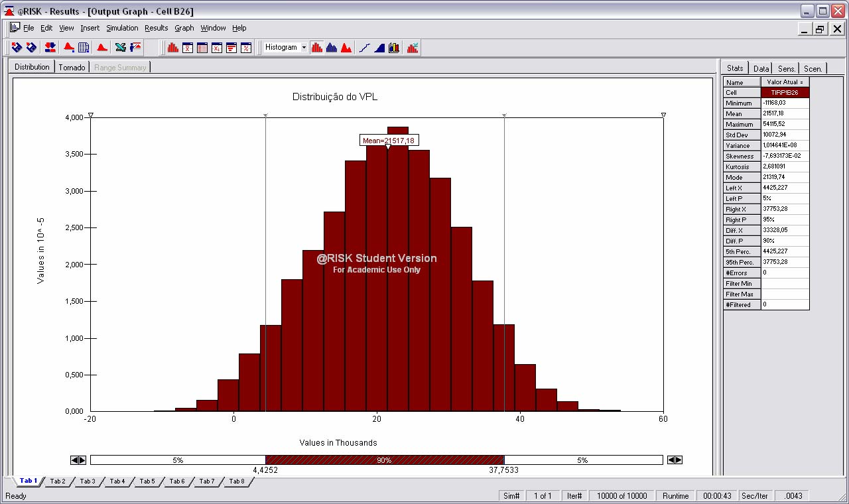Open the Results menu

[x=157, y=28]
